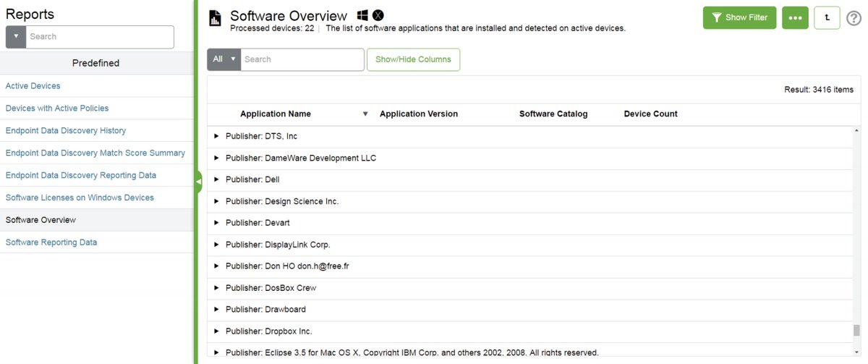
Task: Open Endpoint Data Discovery Match Score Summary
Action: (95, 153)
